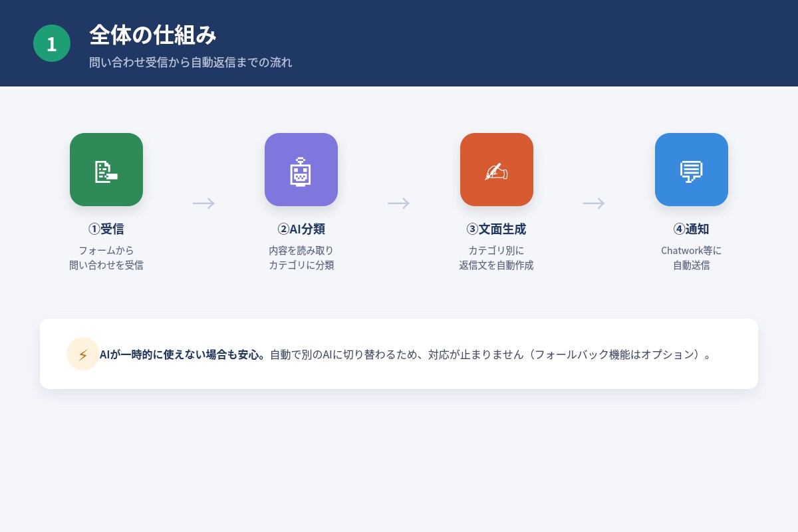This screenshot has width=798, height=532.
Task: Click the description カテゴリ別に返信文を自動作成
Action: pyautogui.click(x=497, y=258)
